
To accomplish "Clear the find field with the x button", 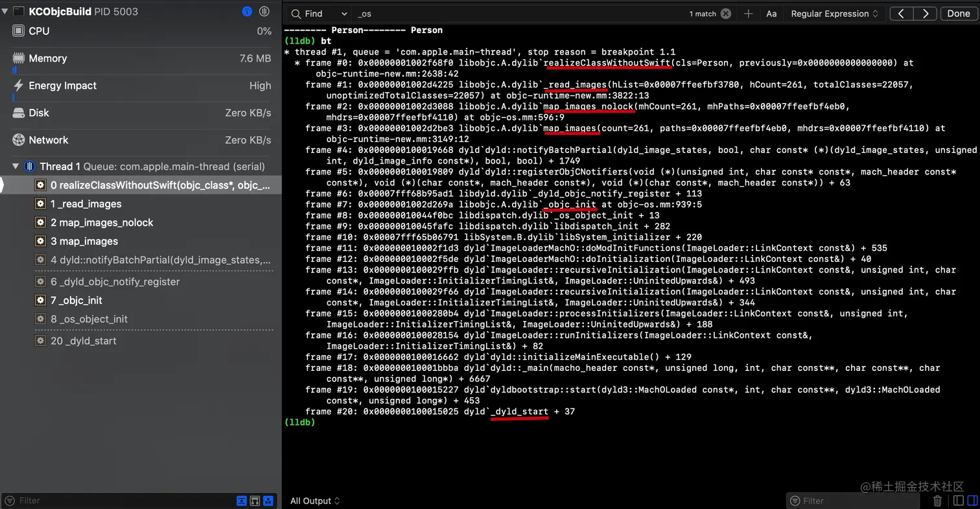I will point(726,14).
